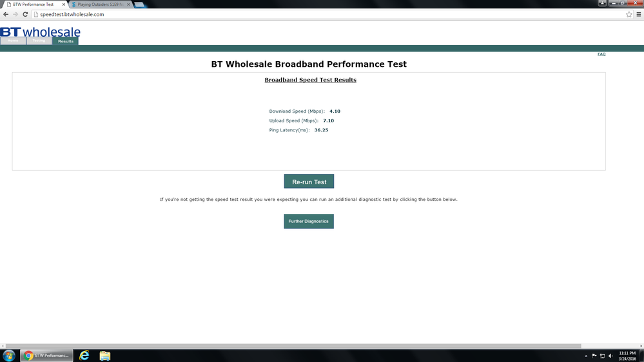Click the Show desktop strip

pos(641,356)
